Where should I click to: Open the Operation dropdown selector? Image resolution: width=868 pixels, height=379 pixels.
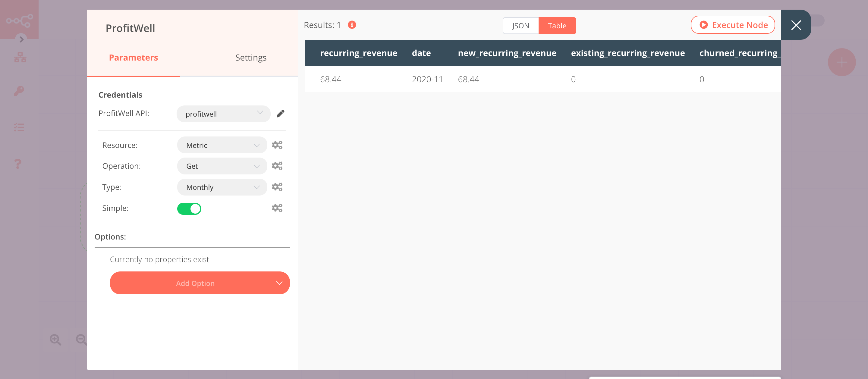pyautogui.click(x=222, y=166)
